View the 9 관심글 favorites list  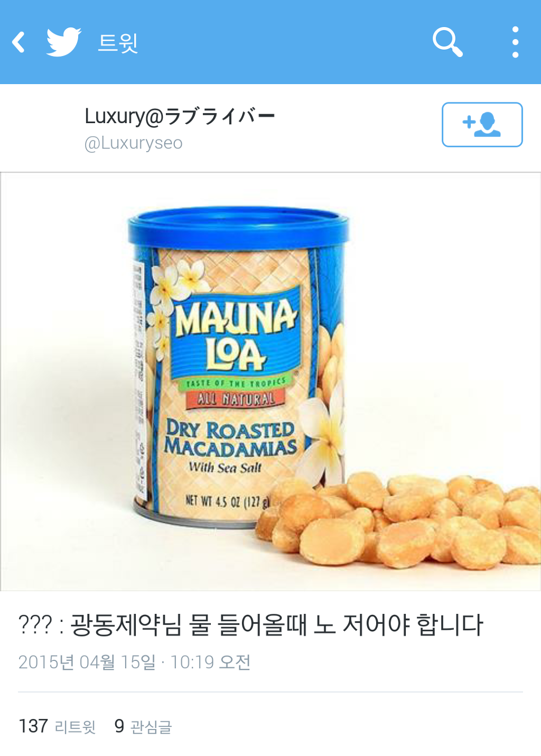(143, 726)
